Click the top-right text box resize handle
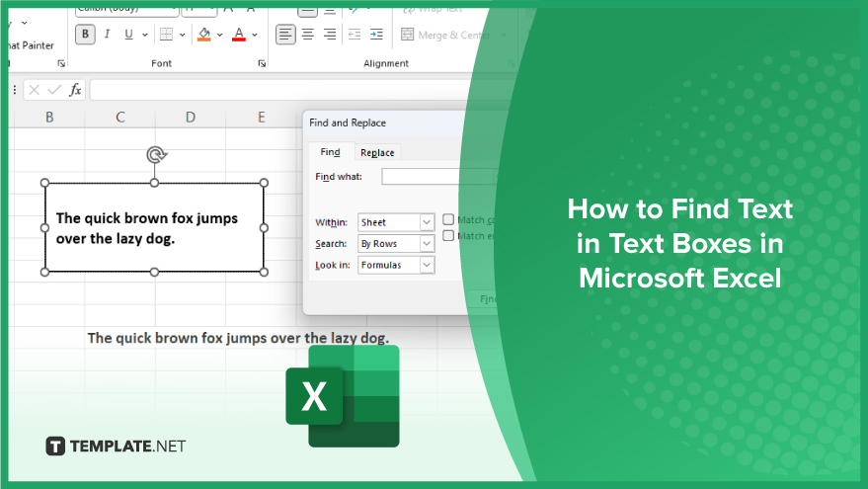868x489 pixels. coord(264,183)
